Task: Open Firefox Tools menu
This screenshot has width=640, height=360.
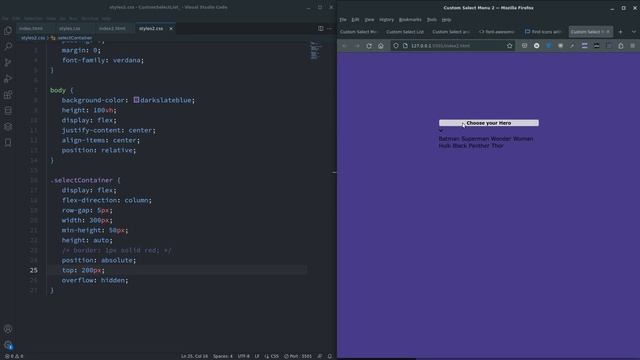Action: tap(432, 20)
